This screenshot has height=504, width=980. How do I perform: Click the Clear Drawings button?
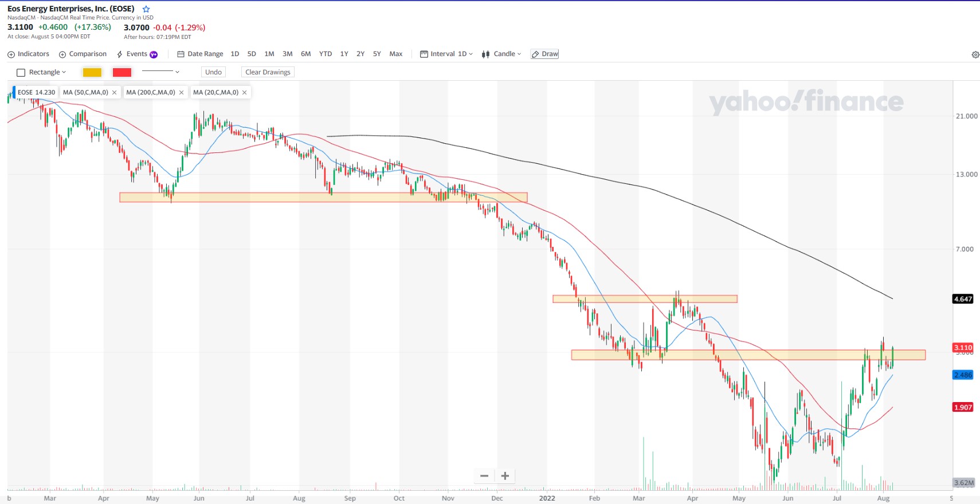pyautogui.click(x=268, y=72)
